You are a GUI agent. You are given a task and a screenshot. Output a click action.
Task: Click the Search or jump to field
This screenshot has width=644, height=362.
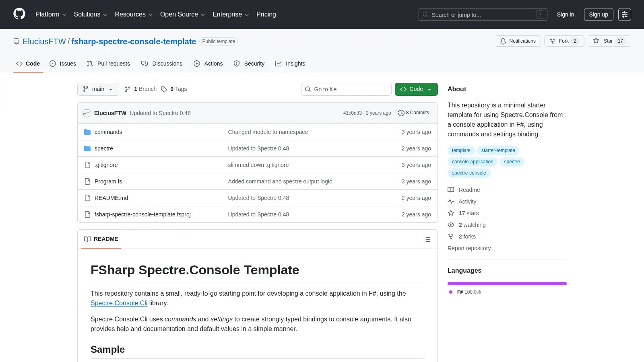tap(483, 14)
